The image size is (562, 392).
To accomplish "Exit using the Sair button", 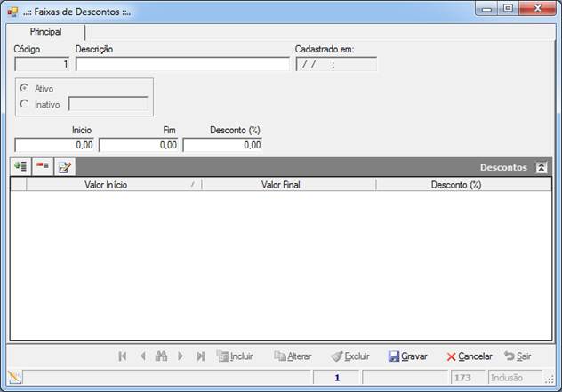I will coord(518,356).
